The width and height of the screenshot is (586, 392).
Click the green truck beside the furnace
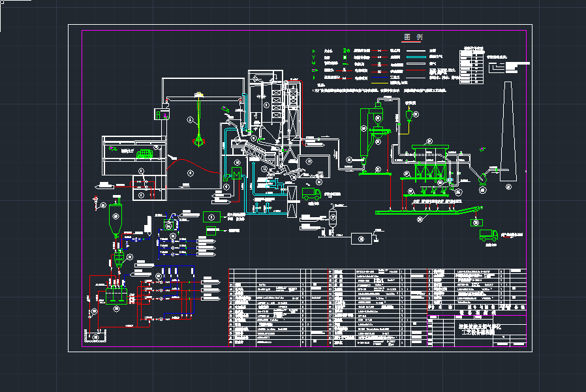coord(311,194)
